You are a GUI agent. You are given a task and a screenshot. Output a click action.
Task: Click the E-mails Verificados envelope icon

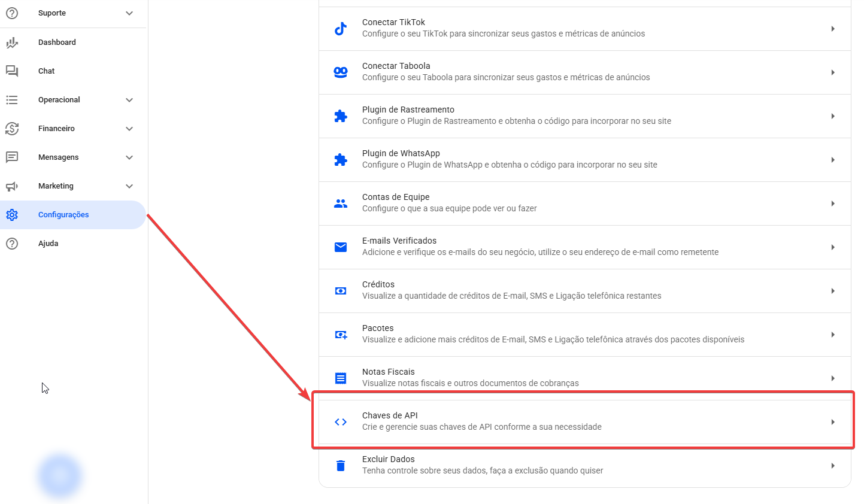[341, 247]
